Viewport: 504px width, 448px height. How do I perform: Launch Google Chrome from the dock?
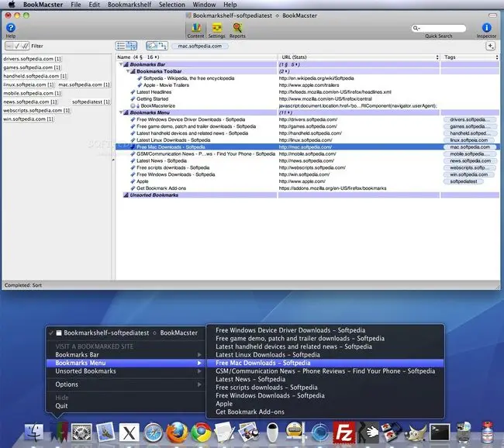(x=202, y=432)
